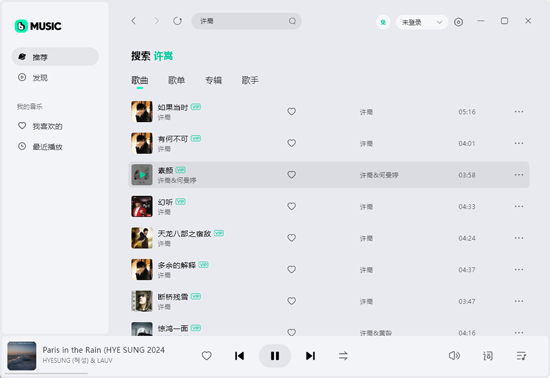Like the song 惊鸿一面
550x378 pixels.
point(291,332)
